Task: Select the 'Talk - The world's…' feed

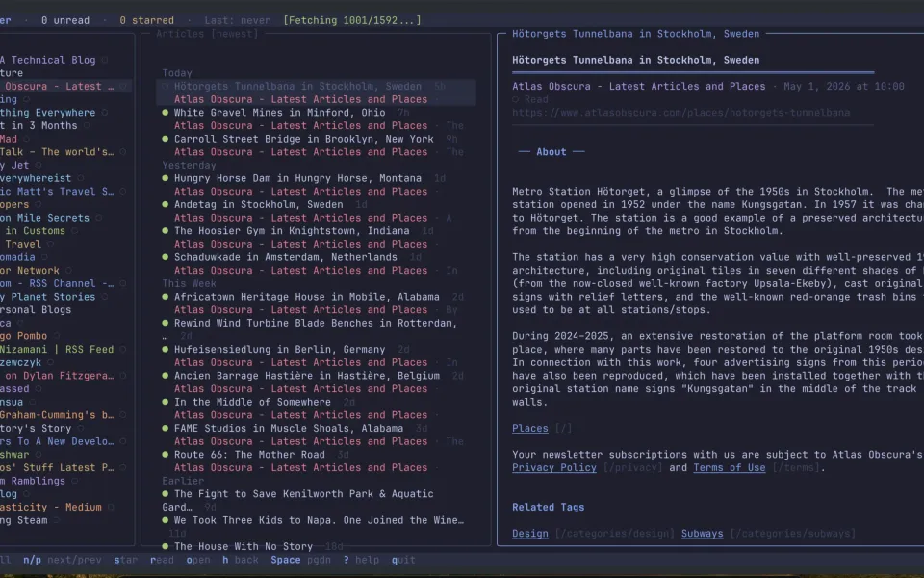Action: pos(57,152)
